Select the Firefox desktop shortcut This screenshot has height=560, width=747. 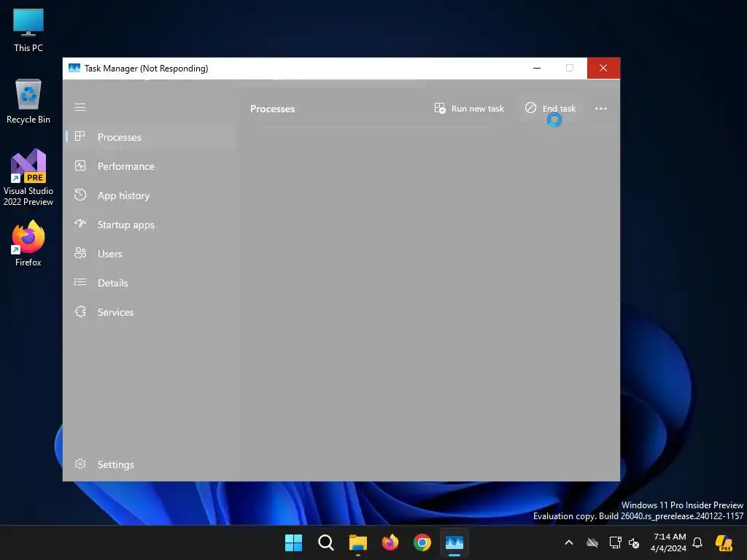(28, 244)
